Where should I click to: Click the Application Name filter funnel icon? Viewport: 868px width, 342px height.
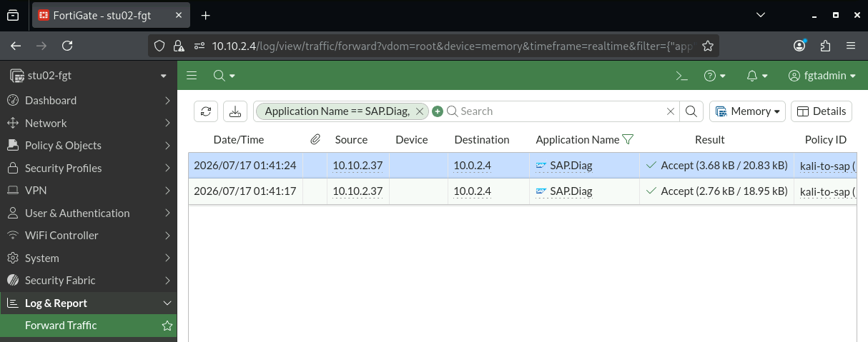coord(628,140)
